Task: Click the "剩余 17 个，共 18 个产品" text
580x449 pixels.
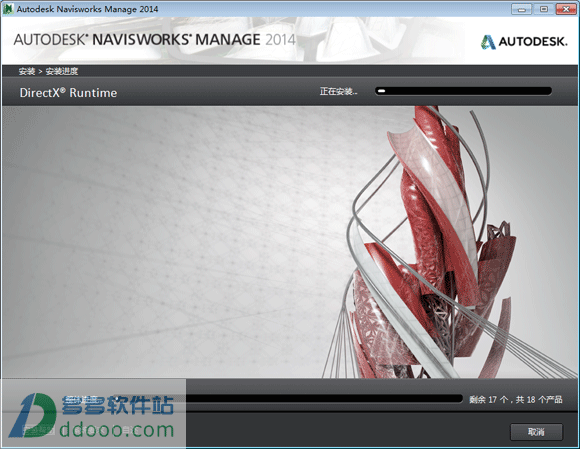Action: [516, 399]
